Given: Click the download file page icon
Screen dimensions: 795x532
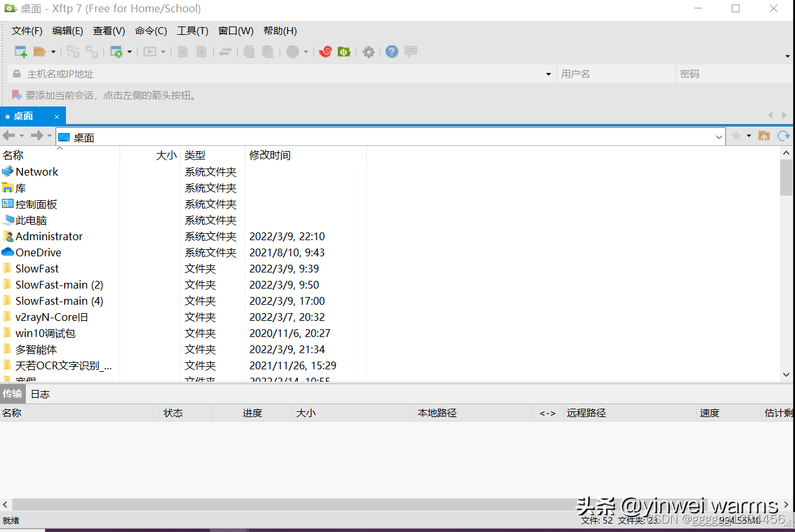Looking at the screenshot, I should 183,52.
